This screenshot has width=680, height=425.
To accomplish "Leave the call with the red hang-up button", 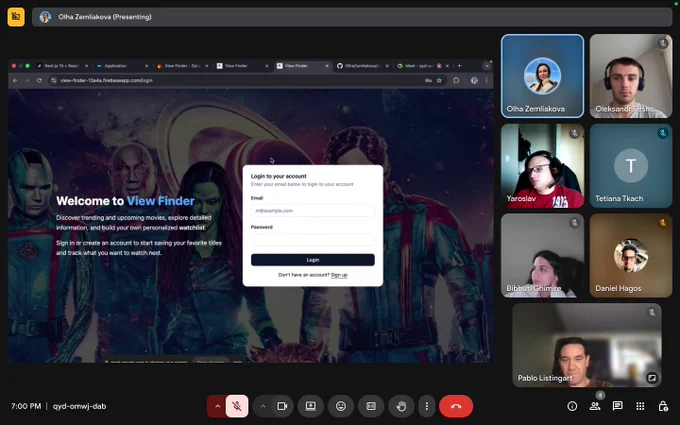I will (x=456, y=406).
